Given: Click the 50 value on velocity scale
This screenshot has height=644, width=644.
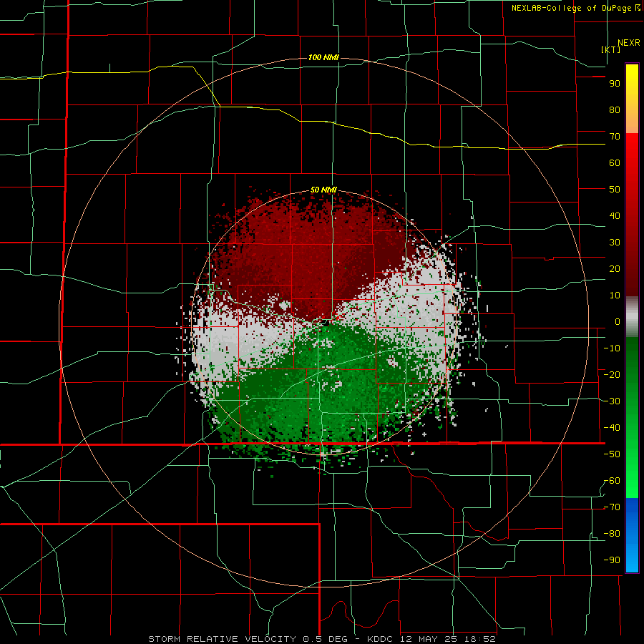Looking at the screenshot, I should tap(615, 190).
